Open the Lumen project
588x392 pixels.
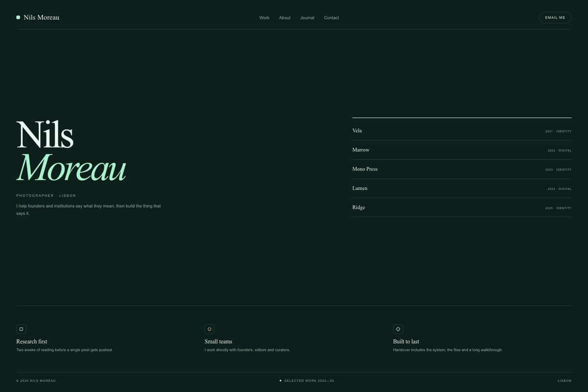[462, 188]
